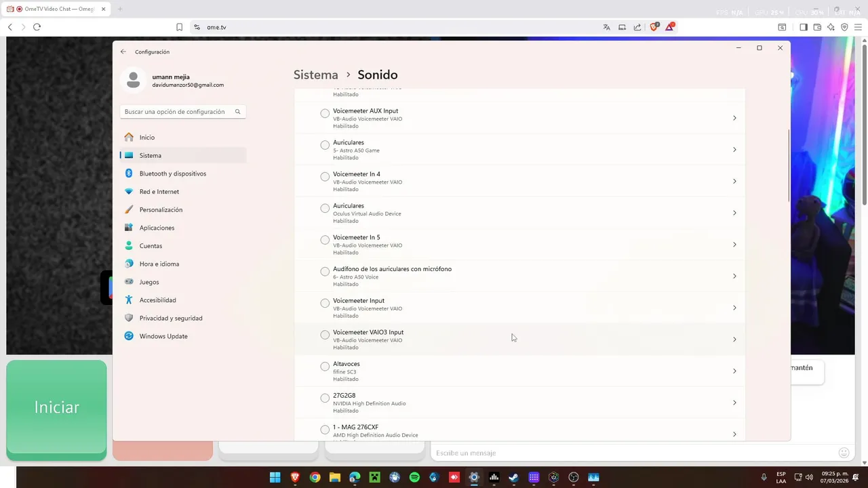Click the ome.tv address bar
The width and height of the screenshot is (868, 488).
393,27
